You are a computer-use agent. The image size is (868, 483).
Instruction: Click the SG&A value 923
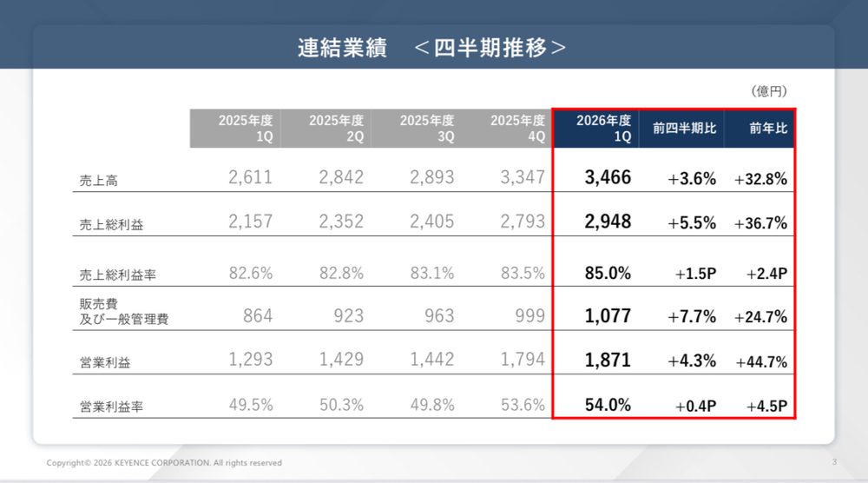coord(349,315)
